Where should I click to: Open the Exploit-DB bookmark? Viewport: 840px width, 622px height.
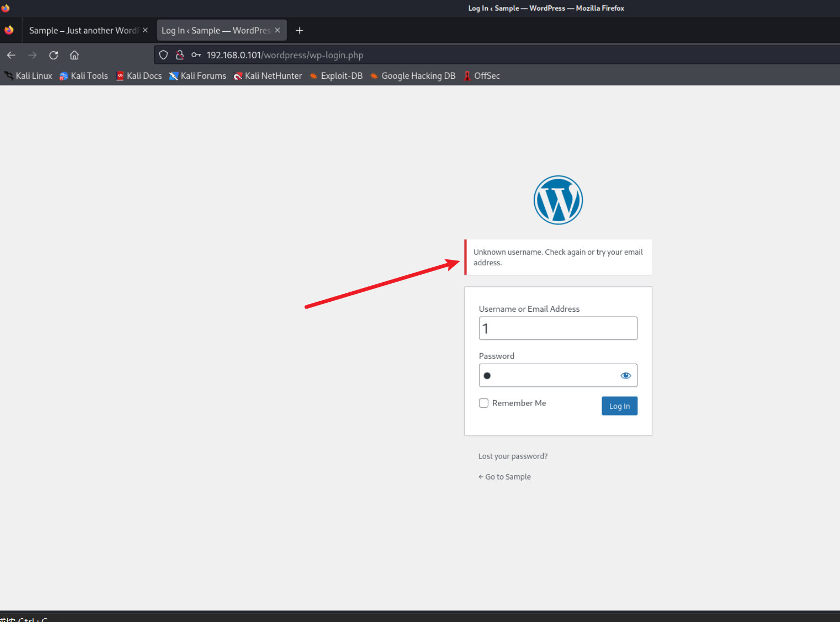(x=336, y=76)
